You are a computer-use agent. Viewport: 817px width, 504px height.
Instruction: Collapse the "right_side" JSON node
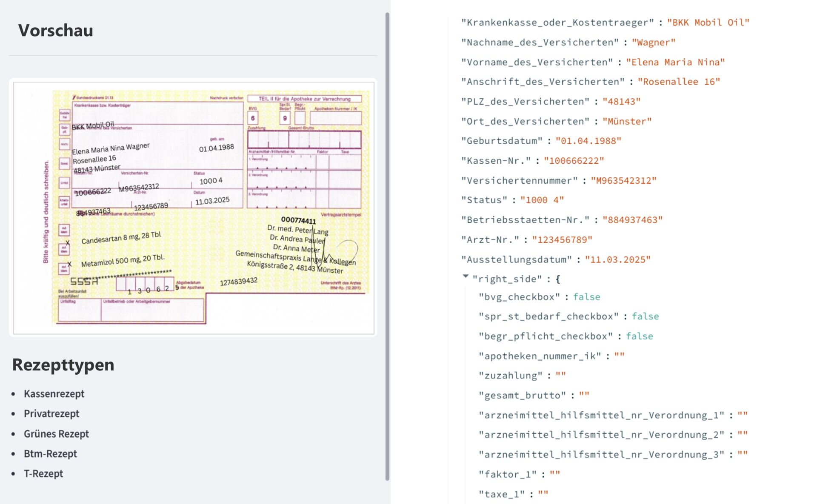pos(466,276)
